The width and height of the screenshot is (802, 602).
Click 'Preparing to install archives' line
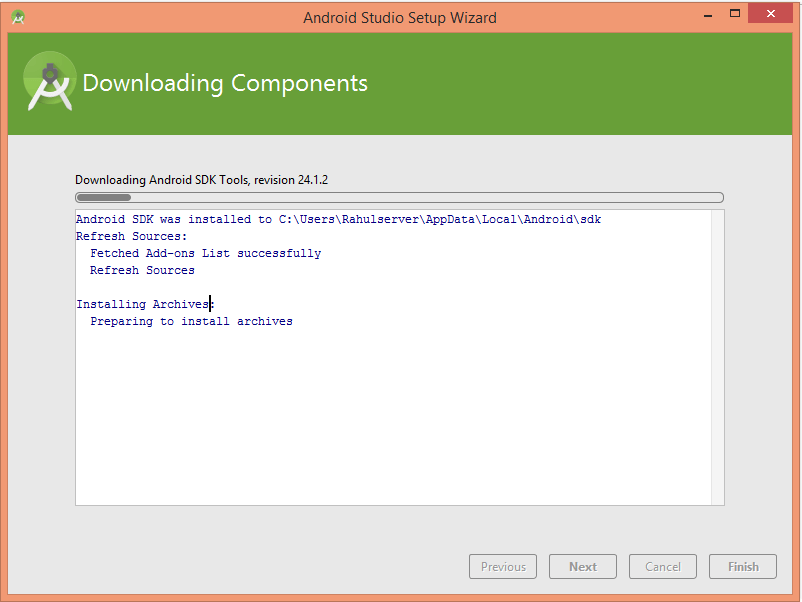point(191,321)
